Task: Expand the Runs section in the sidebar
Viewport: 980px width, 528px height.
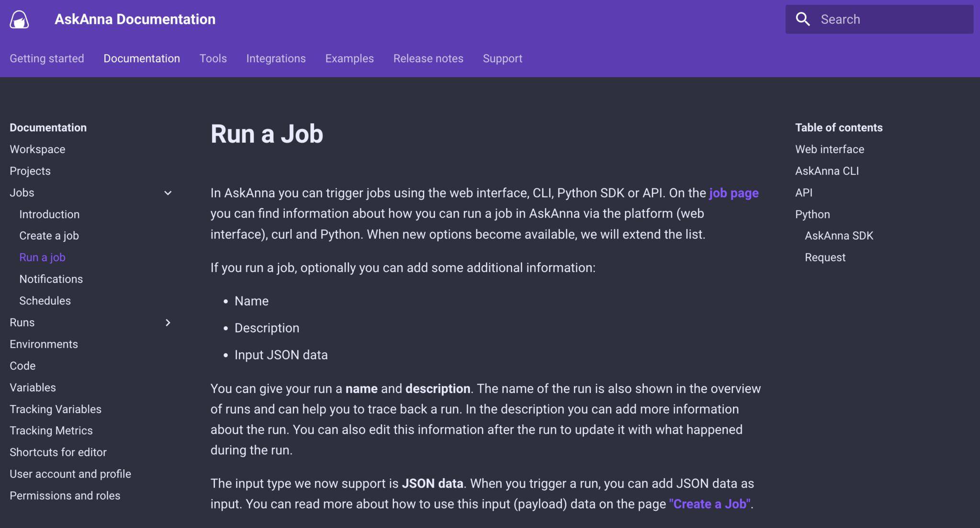Action: click(x=168, y=323)
